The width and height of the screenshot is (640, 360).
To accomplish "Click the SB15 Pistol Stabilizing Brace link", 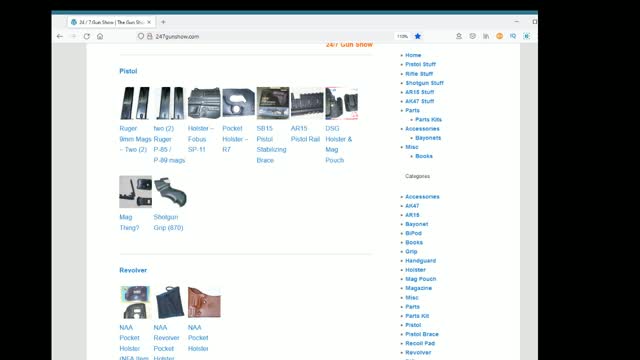I will pyautogui.click(x=271, y=144).
